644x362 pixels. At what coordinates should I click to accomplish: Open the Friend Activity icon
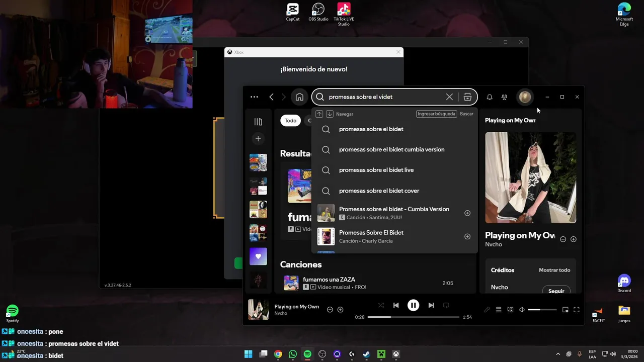click(x=504, y=97)
